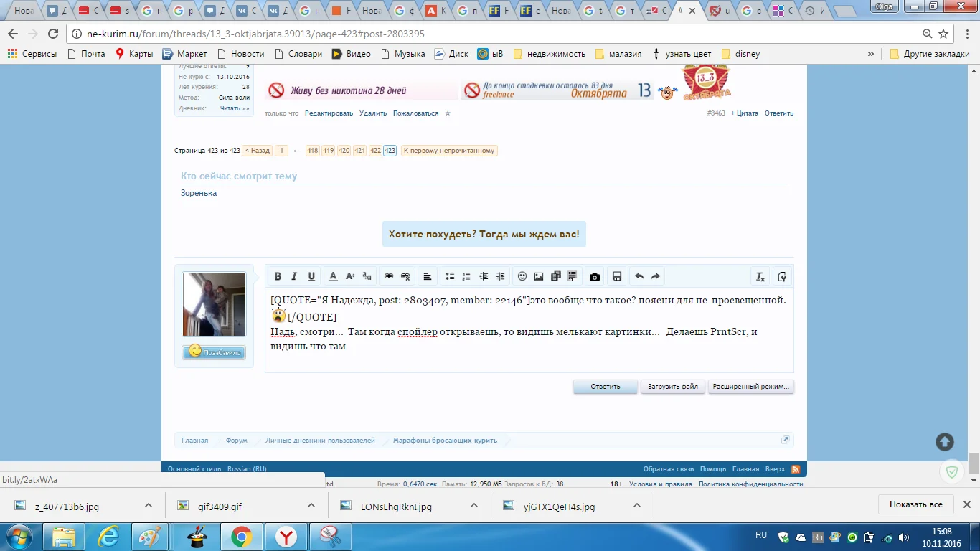980x551 pixels.
Task: Open the text alignment dropdown
Action: [428, 276]
